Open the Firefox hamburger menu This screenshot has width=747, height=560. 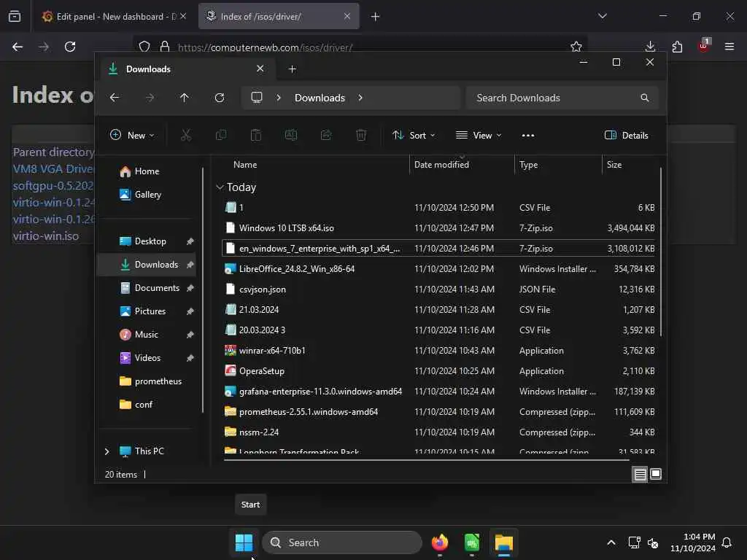click(x=729, y=47)
